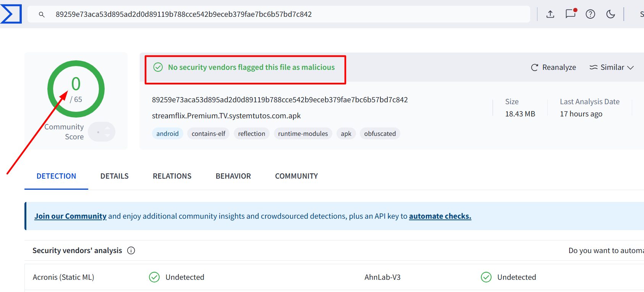Select the file name streamflix.Premium.TV.systemtutos.com.apk
644x292 pixels.
(x=226, y=116)
